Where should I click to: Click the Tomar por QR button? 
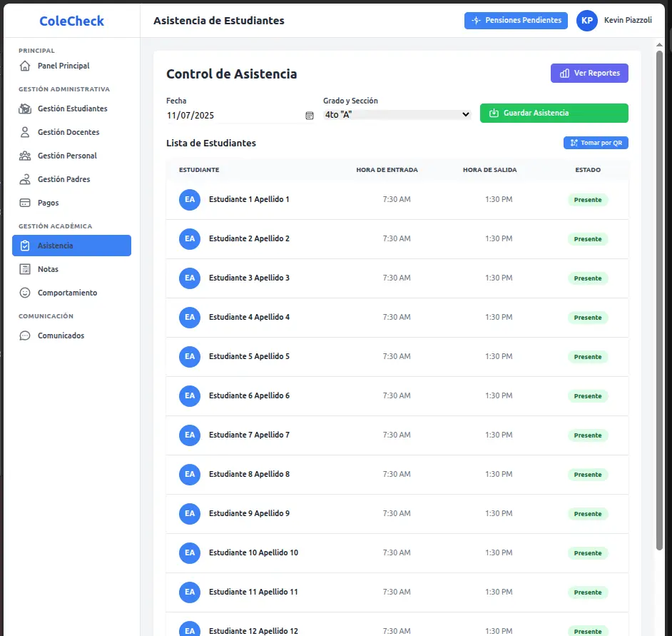(596, 143)
